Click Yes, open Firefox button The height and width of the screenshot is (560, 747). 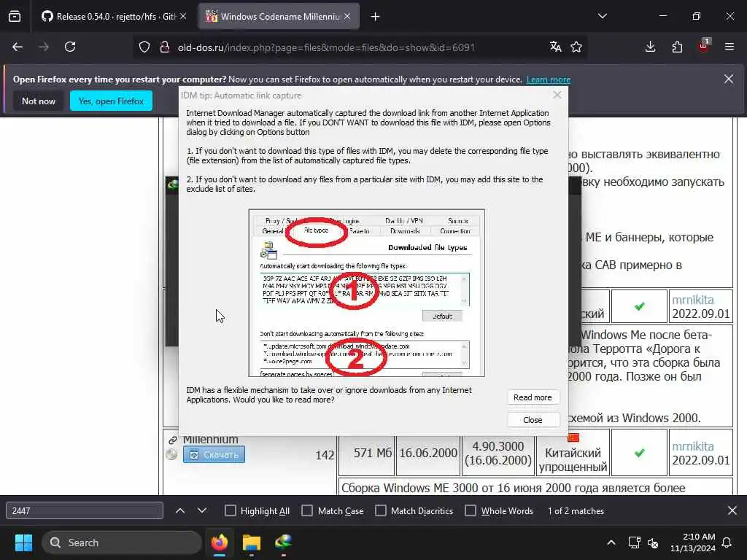(111, 101)
